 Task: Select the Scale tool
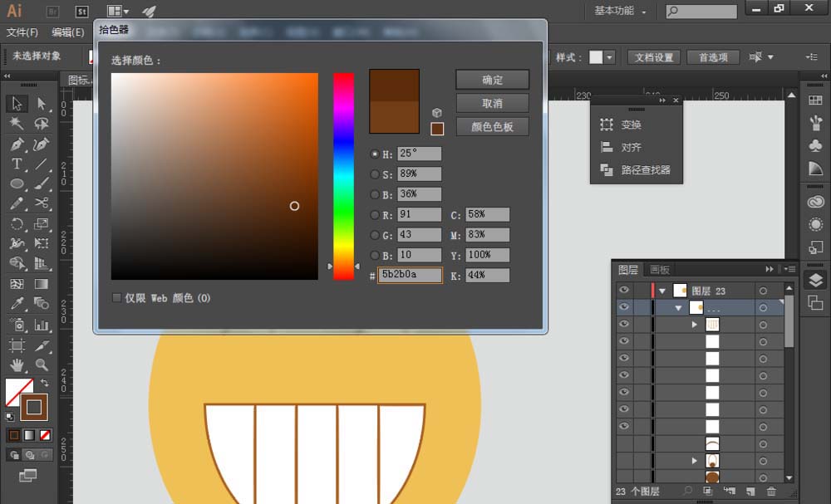[x=42, y=223]
